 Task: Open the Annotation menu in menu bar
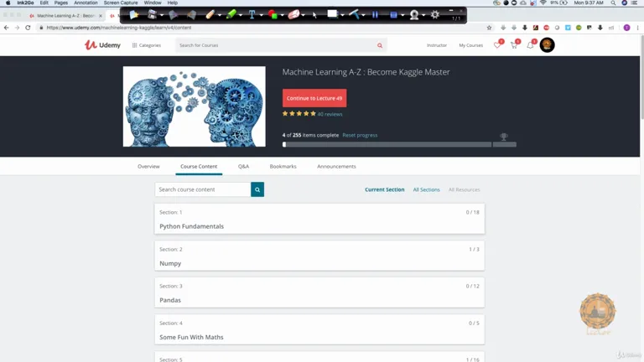click(x=86, y=3)
